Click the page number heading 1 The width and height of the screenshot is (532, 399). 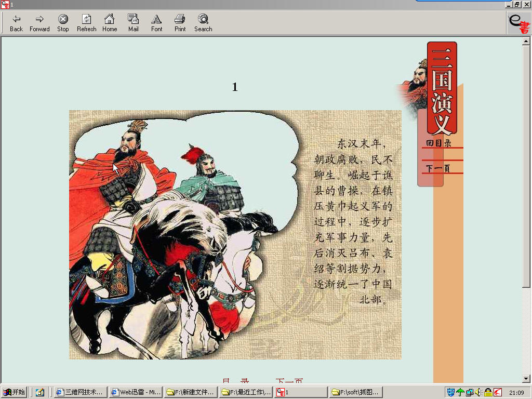pyautogui.click(x=235, y=87)
